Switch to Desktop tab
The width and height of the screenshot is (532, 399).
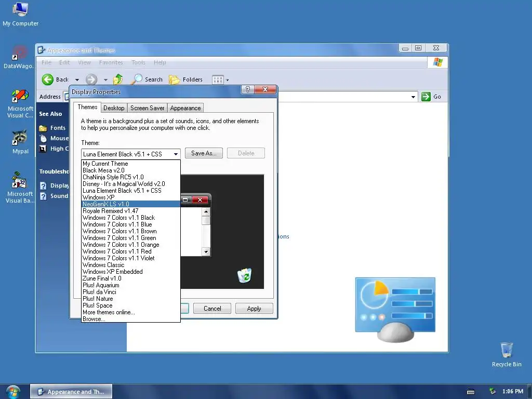114,108
